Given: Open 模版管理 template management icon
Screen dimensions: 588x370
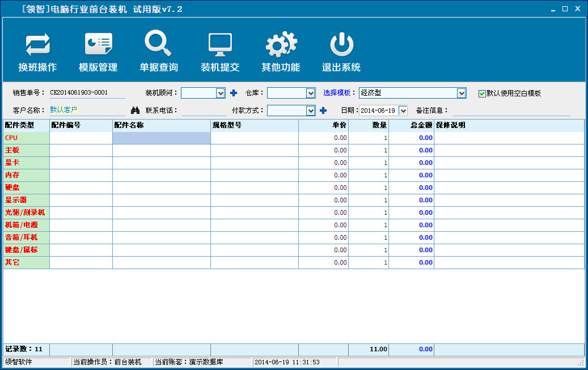Looking at the screenshot, I should pyautogui.click(x=98, y=45).
